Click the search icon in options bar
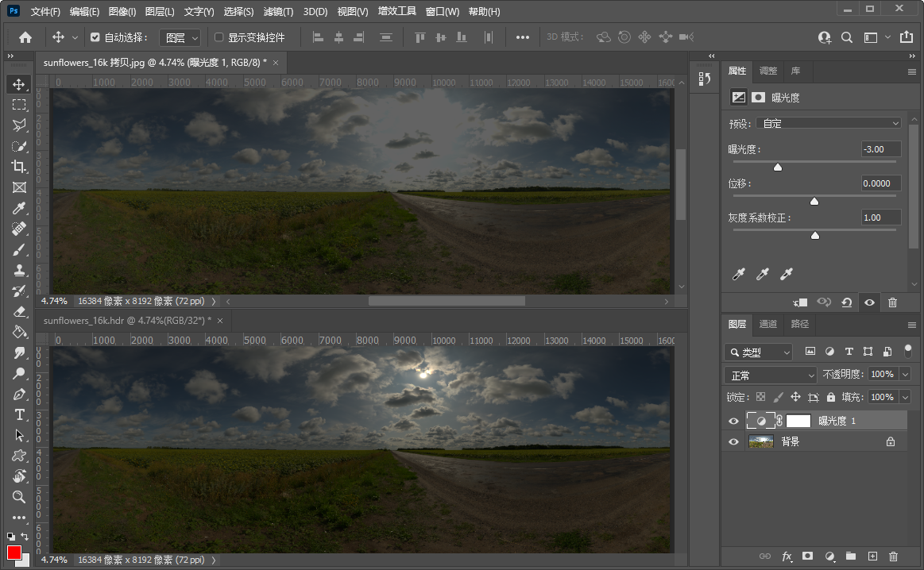Viewport: 924px width, 570px height. click(847, 37)
